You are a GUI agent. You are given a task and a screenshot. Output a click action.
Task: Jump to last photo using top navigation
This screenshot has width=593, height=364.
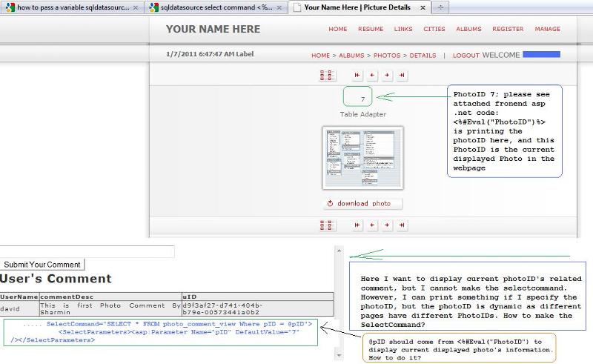click(402, 75)
